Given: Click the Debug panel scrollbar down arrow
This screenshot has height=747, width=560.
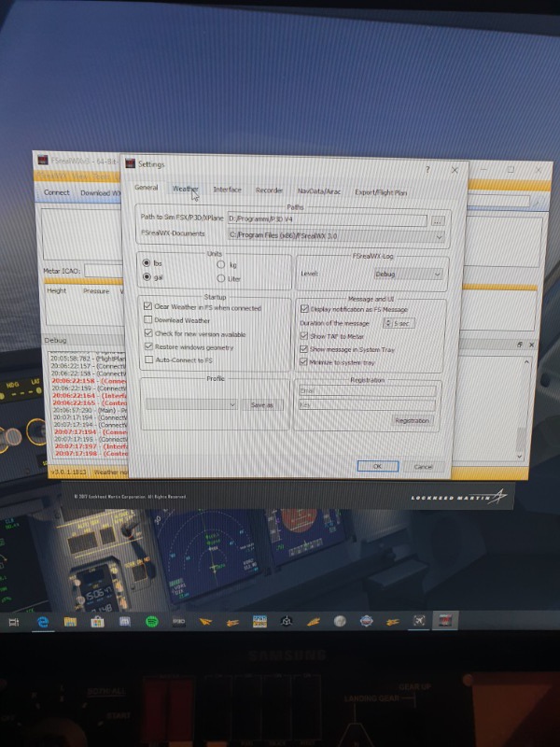Looking at the screenshot, I should 521,456.
